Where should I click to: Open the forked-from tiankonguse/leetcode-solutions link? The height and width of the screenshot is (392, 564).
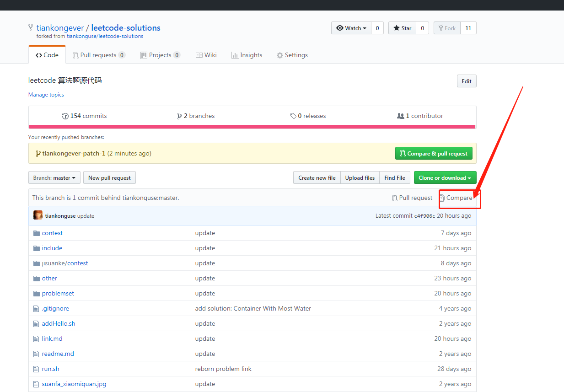click(x=105, y=36)
